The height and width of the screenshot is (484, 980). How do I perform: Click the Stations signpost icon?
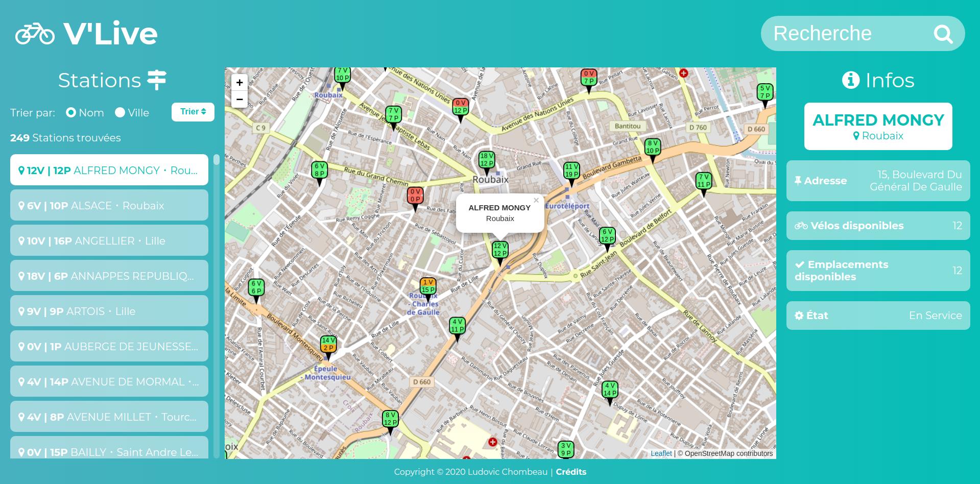pyautogui.click(x=157, y=80)
